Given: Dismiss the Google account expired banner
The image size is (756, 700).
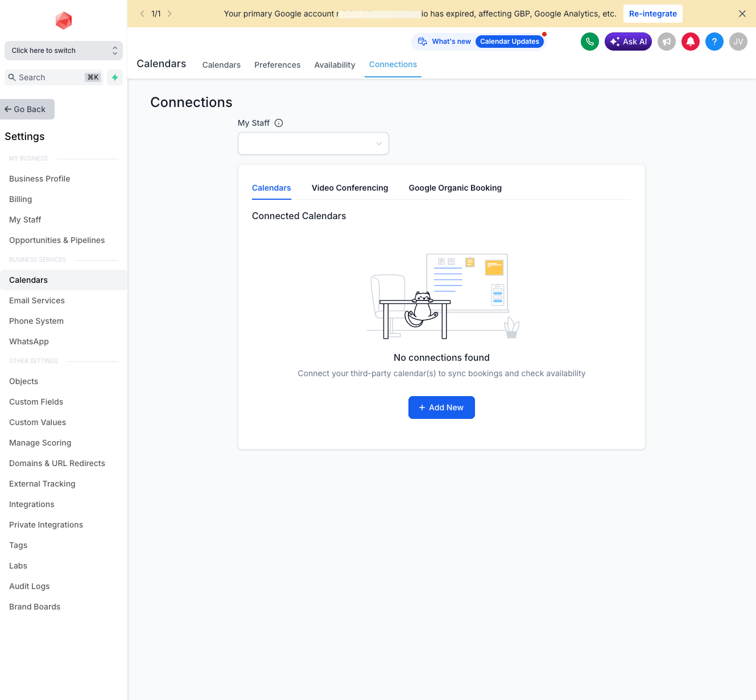Looking at the screenshot, I should pos(742,14).
